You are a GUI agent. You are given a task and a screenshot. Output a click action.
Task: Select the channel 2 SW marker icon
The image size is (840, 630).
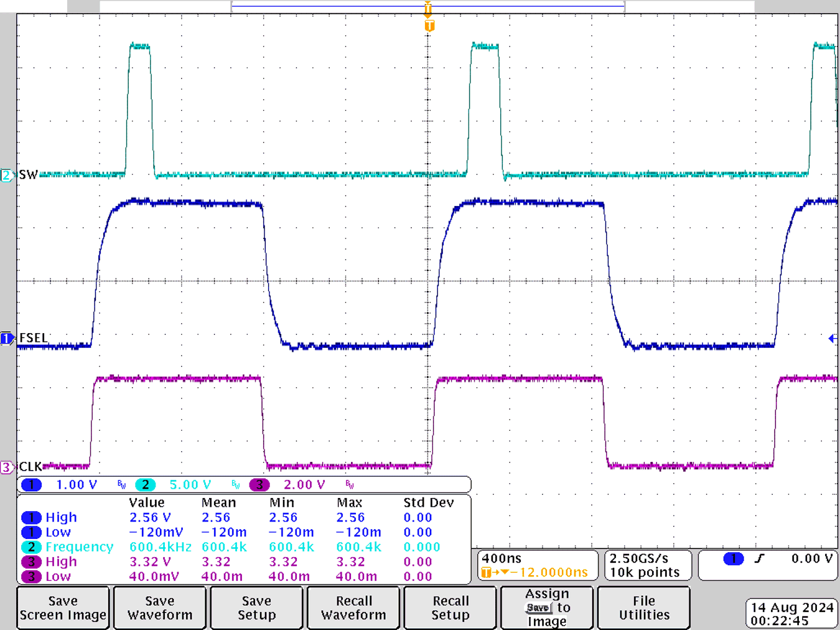6,175
